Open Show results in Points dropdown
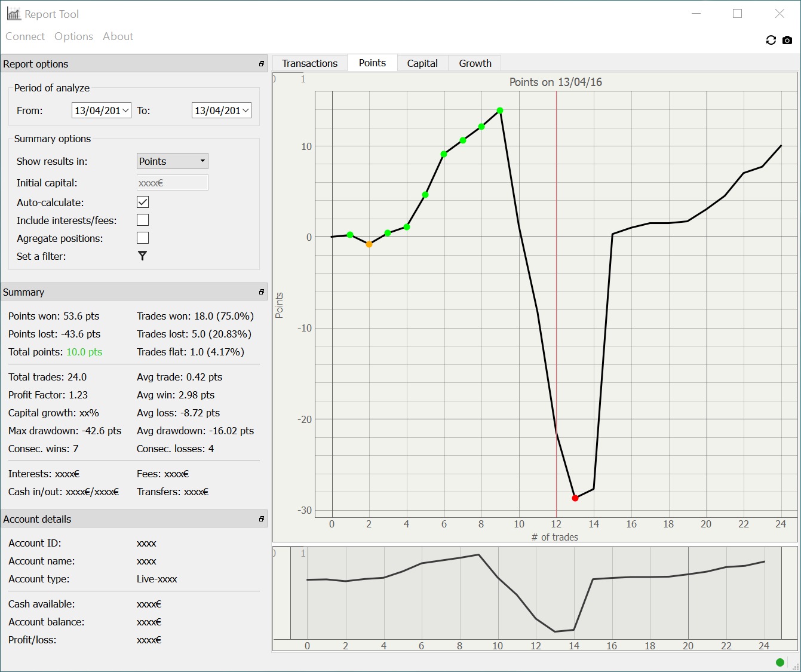 (173, 161)
